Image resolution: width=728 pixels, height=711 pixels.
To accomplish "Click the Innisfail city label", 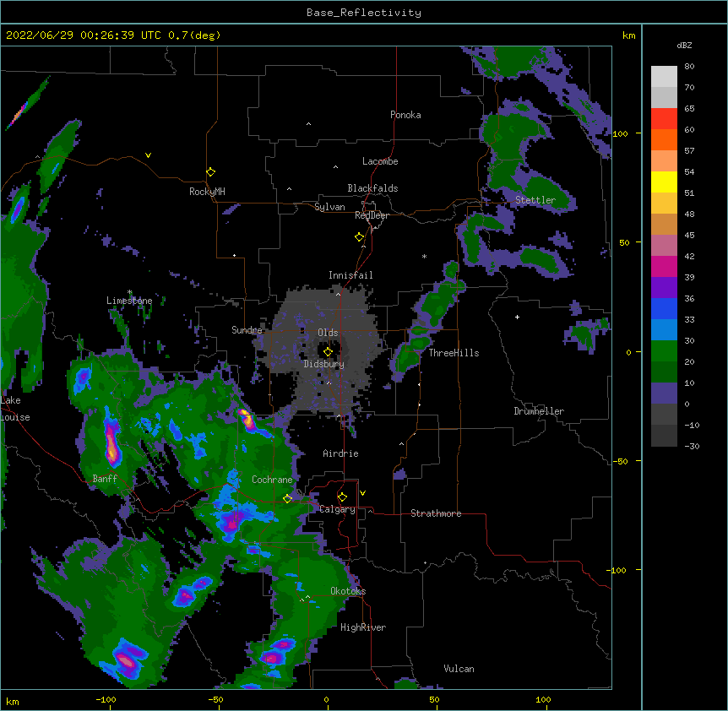I will [x=350, y=275].
